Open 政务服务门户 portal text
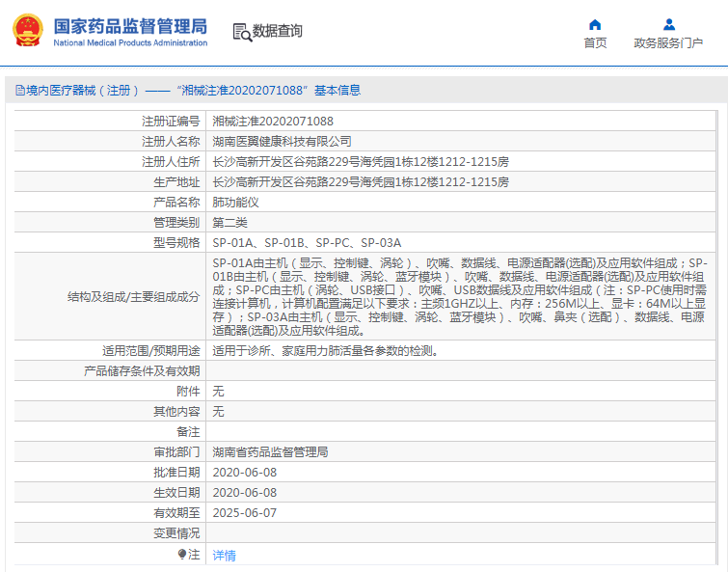Screen dimensions: 728x572 tap(668, 43)
